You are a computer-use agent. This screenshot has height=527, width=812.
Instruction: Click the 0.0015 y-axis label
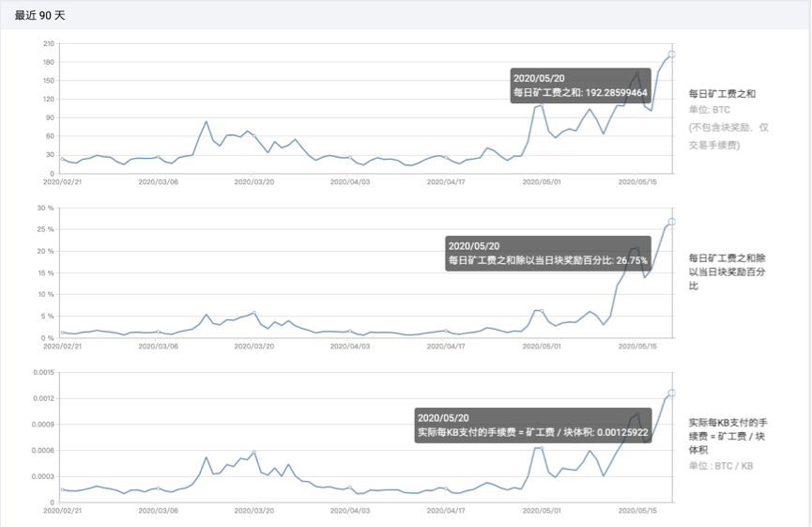click(42, 373)
